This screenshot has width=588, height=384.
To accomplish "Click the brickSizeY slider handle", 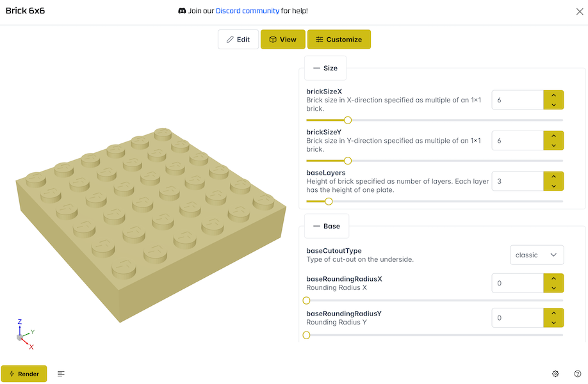I will [348, 161].
